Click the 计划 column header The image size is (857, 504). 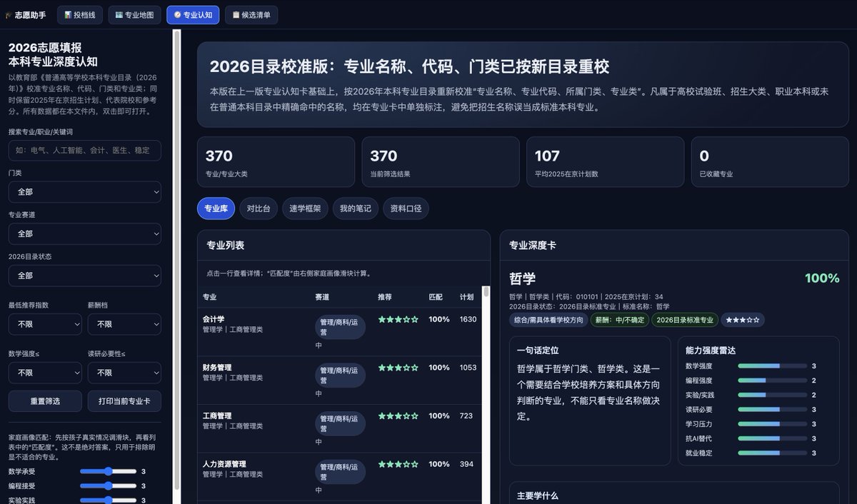coord(467,297)
